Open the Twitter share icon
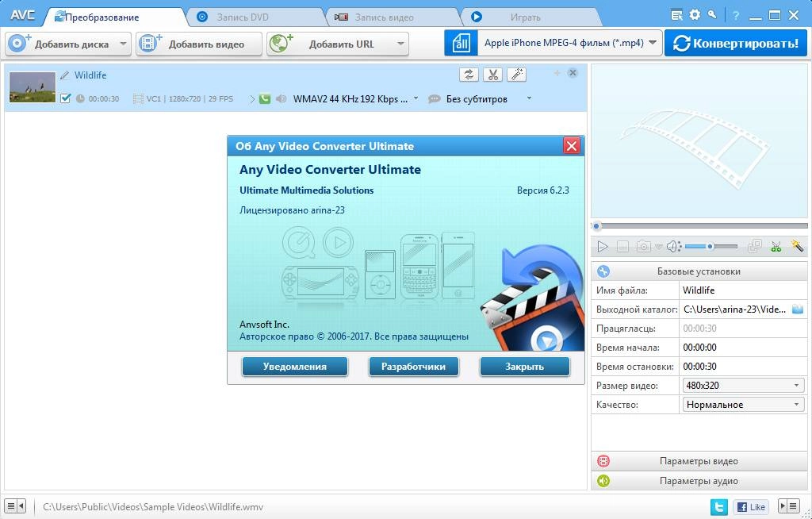This screenshot has height=519, width=812. click(718, 506)
